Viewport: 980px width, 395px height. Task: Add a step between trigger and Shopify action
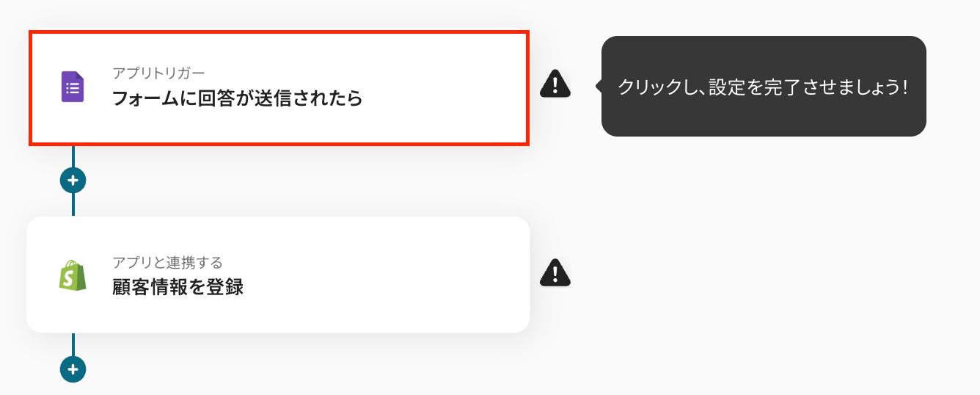tap(73, 180)
